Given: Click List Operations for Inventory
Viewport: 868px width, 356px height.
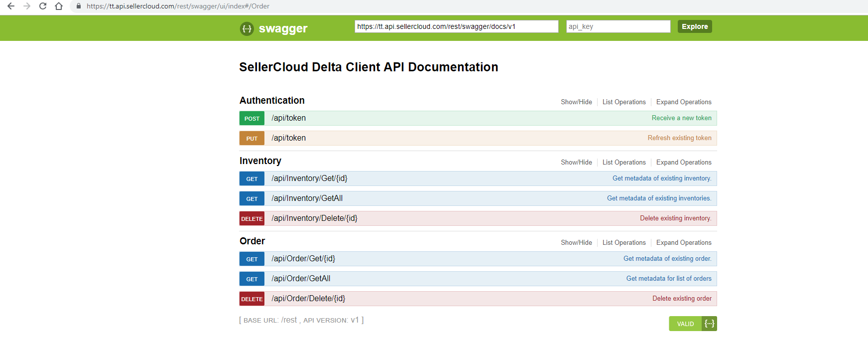Looking at the screenshot, I should 624,162.
